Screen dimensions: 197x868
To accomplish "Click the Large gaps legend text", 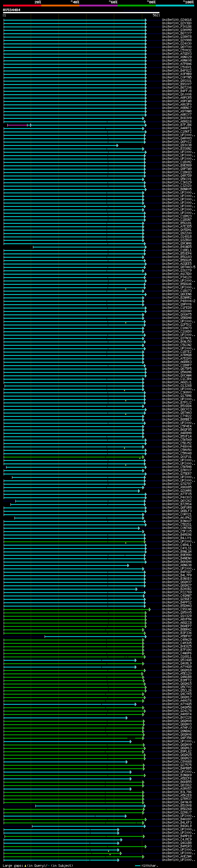I will point(38,866).
